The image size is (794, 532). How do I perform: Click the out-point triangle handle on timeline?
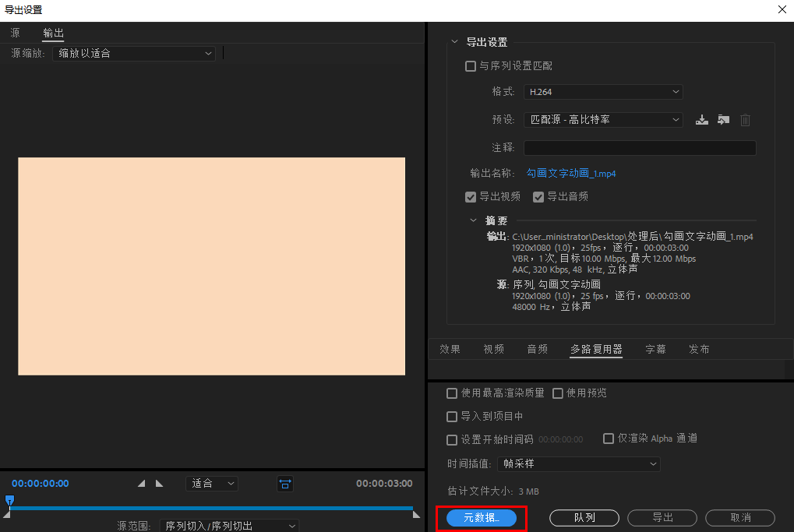click(416, 514)
